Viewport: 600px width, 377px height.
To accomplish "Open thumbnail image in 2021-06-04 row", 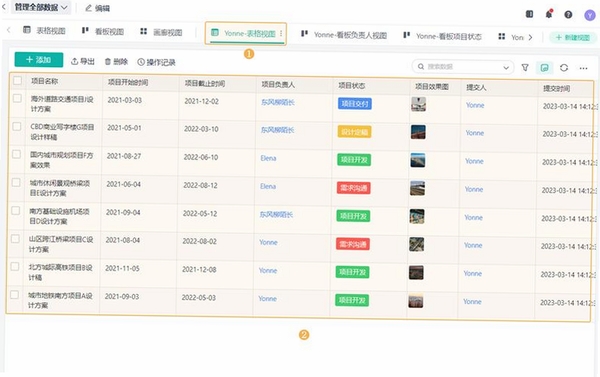I will click(417, 188).
